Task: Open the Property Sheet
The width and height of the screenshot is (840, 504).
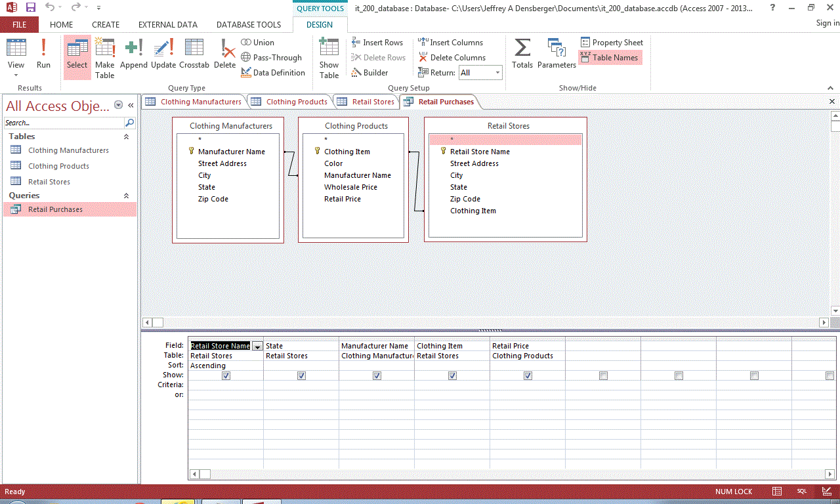Action: pos(612,43)
